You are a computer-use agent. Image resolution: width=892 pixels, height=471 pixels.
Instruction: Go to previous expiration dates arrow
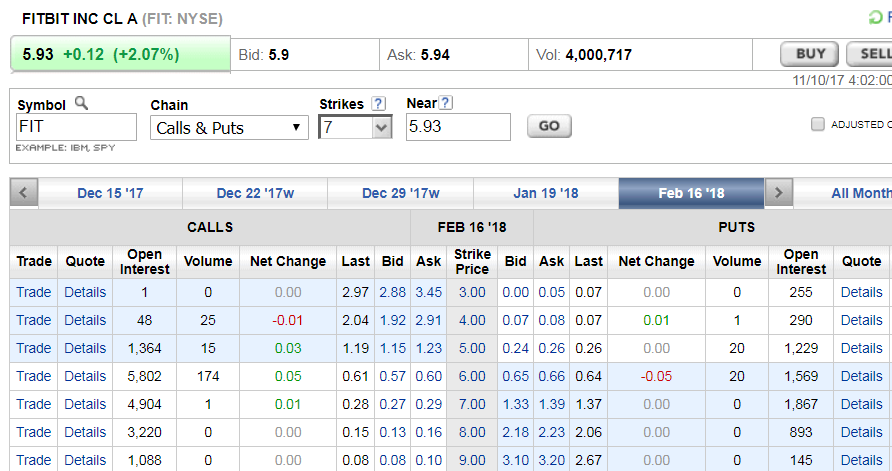point(24,193)
